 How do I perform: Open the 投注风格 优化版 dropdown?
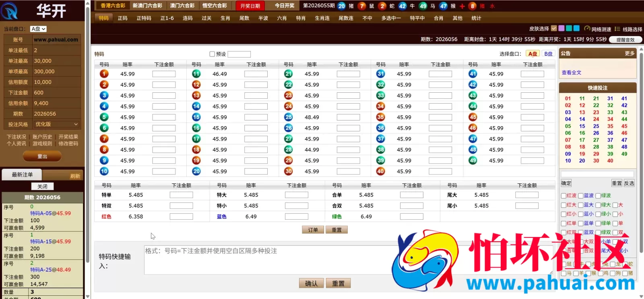click(x=56, y=124)
